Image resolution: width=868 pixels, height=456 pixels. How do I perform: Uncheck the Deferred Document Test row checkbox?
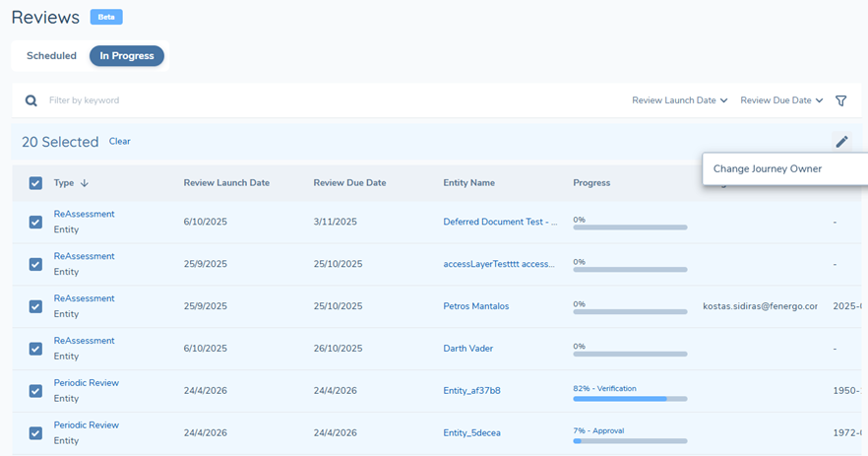click(x=35, y=223)
